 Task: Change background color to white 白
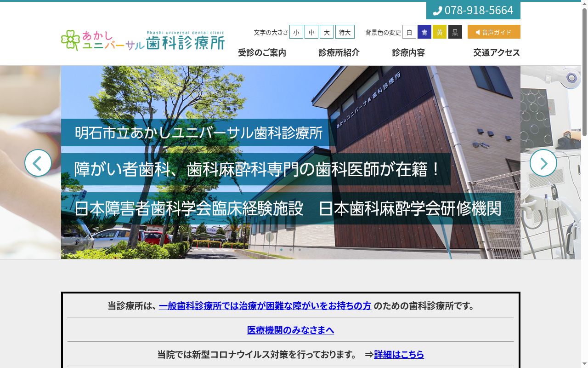click(409, 32)
